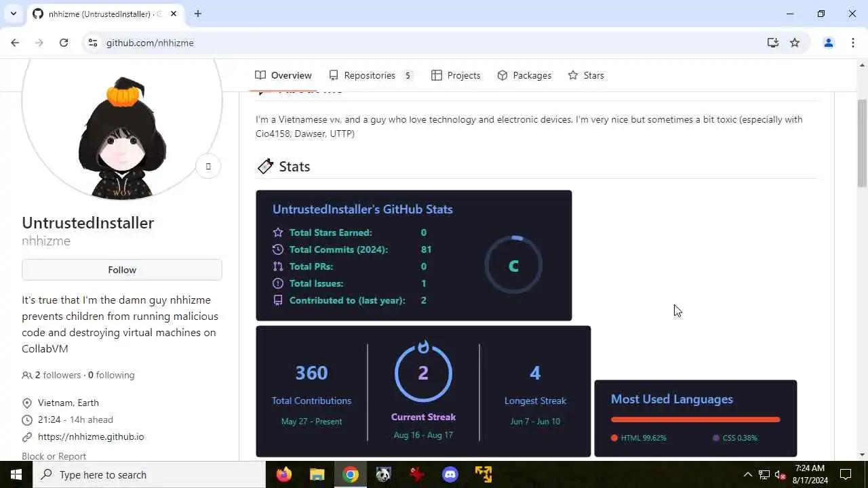Click the Jun 7 - Jun 10 date range

[535, 421]
